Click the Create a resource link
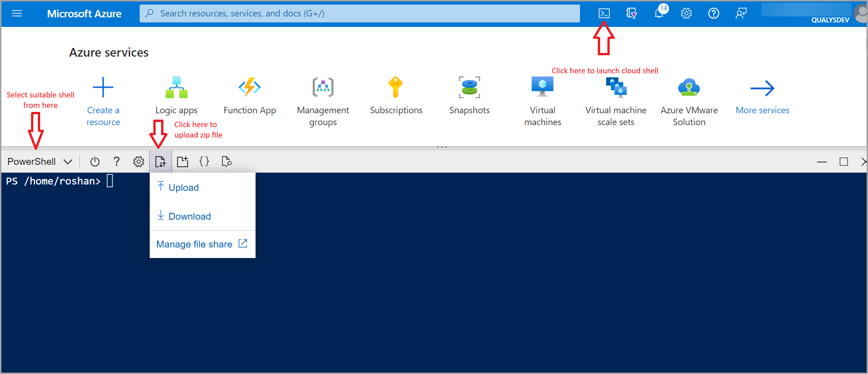 pos(103,116)
